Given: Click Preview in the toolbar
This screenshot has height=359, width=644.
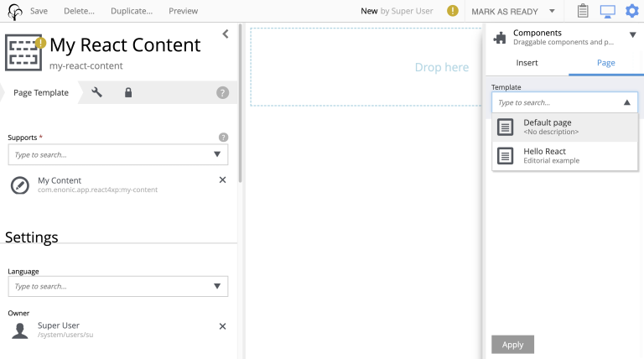Looking at the screenshot, I should pyautogui.click(x=183, y=11).
